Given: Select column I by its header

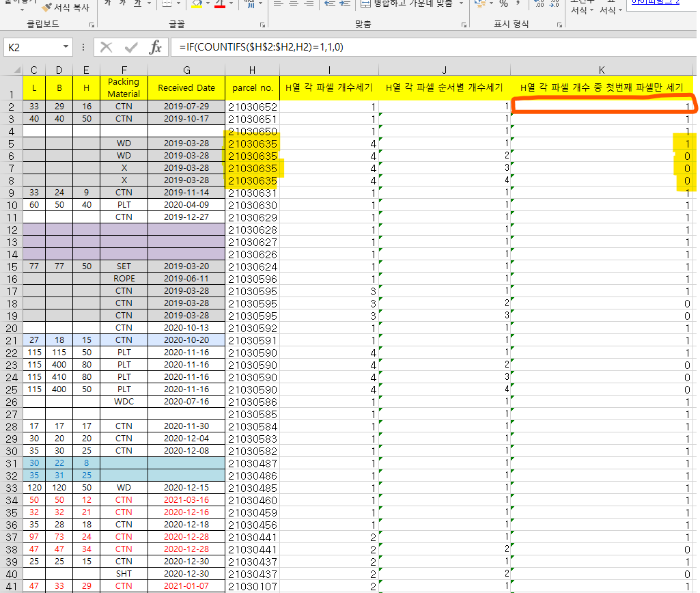Looking at the screenshot, I should coord(329,70).
